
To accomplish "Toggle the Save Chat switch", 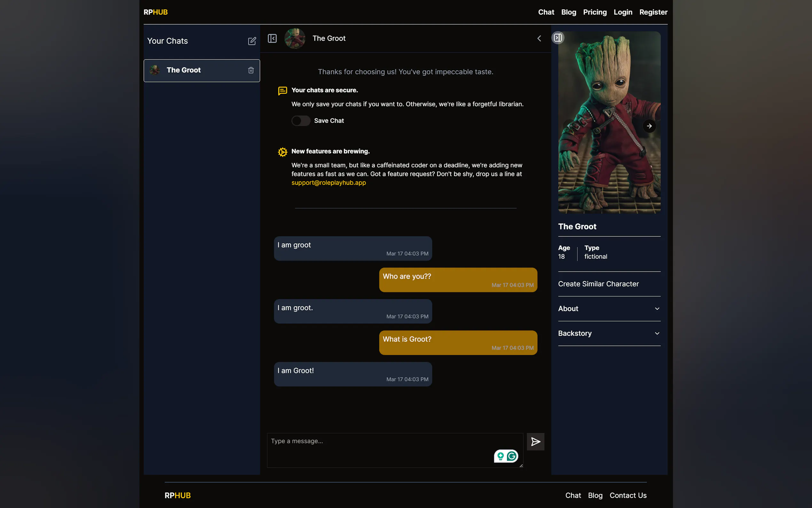I will (301, 121).
